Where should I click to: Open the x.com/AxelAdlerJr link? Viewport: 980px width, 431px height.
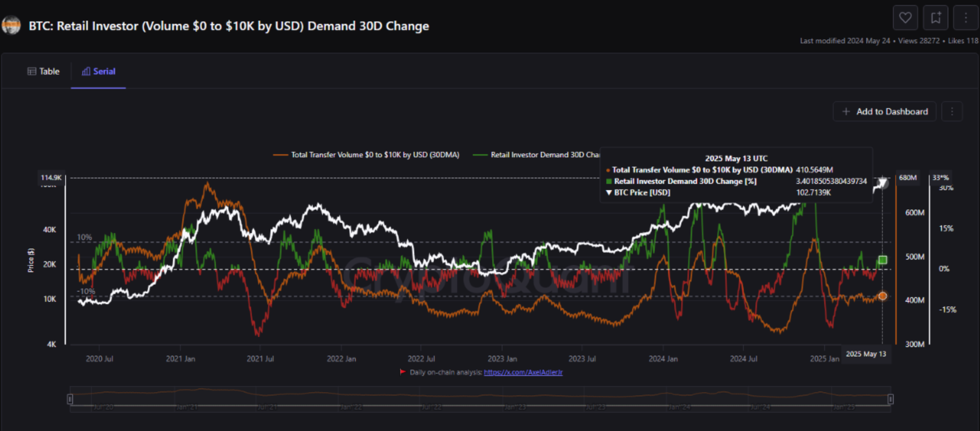[x=523, y=372]
